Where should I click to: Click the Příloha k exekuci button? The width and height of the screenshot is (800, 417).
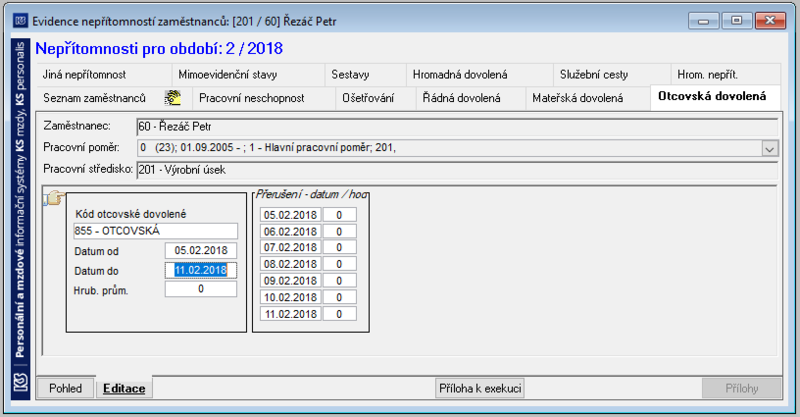point(480,388)
